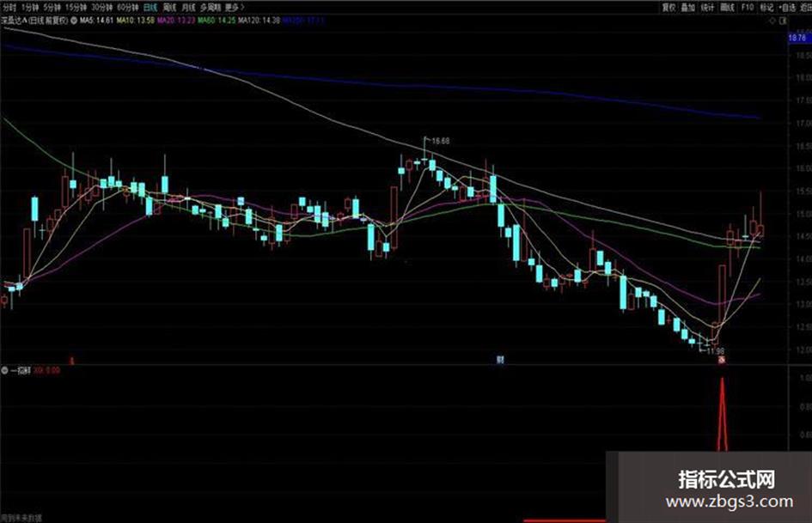Click the red marker below 11.98 low
Viewport: 812px width, 523px height.
pos(721,360)
